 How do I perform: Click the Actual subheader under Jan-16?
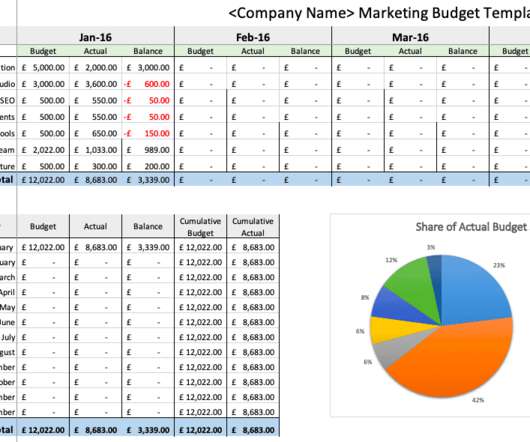(x=95, y=51)
